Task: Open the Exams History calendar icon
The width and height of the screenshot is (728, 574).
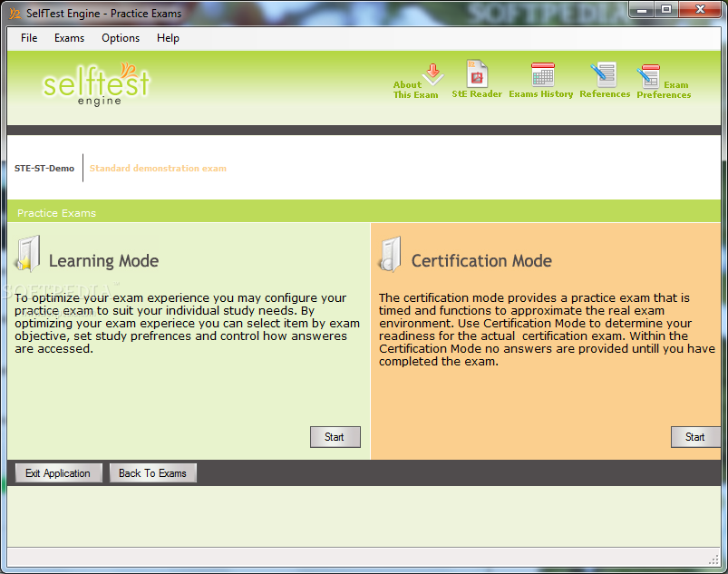Action: pyautogui.click(x=542, y=74)
